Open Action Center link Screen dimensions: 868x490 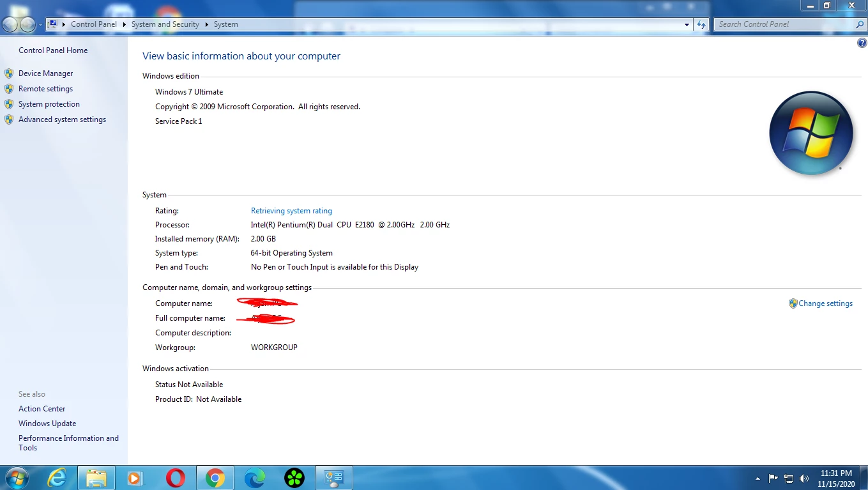coord(42,409)
